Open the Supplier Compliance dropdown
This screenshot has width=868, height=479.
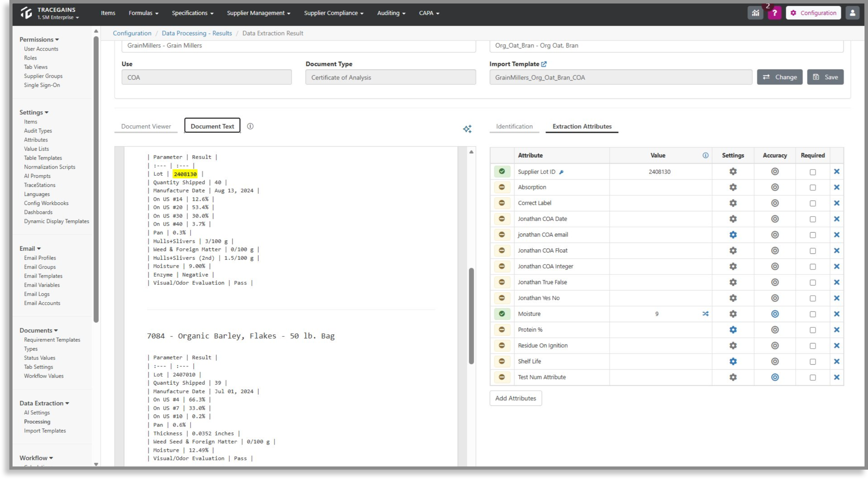tap(334, 13)
